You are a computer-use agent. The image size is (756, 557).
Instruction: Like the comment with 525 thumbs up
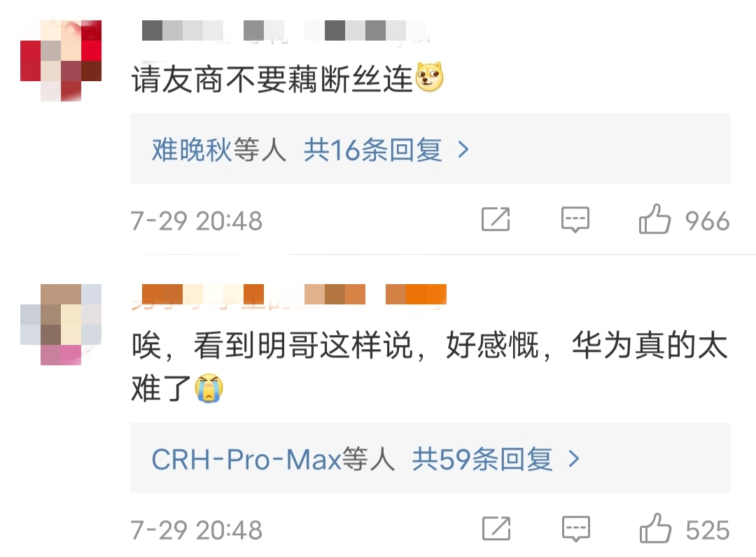655,528
